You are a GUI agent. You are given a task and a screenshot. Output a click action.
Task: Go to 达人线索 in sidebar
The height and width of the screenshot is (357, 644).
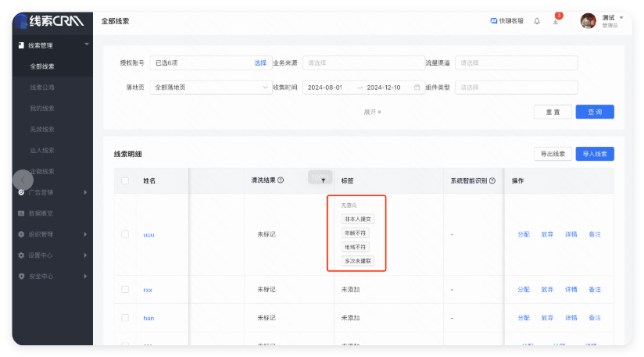tap(42, 150)
